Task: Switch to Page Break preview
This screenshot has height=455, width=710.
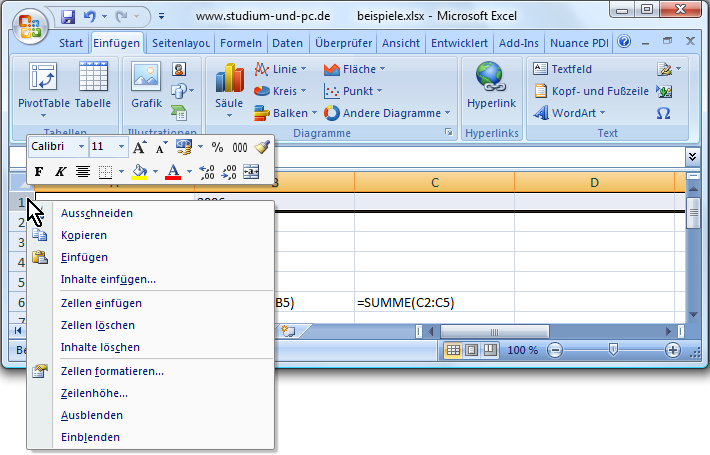Action: point(490,350)
